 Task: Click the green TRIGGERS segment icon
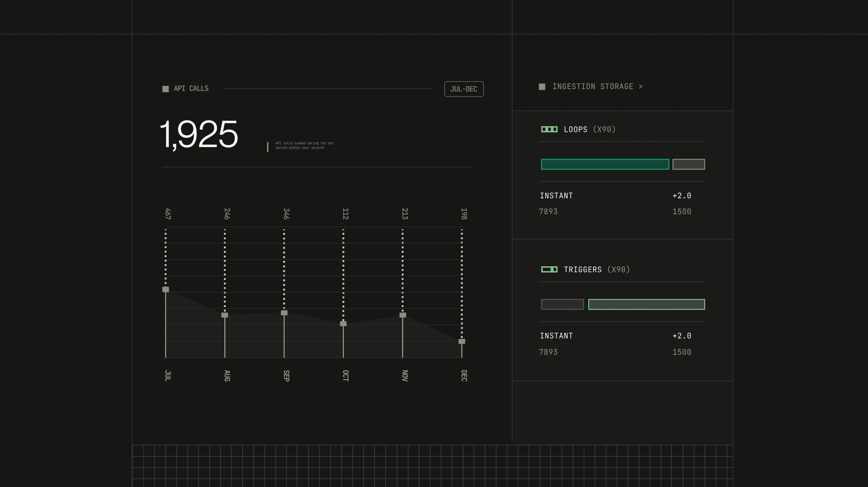coord(549,269)
